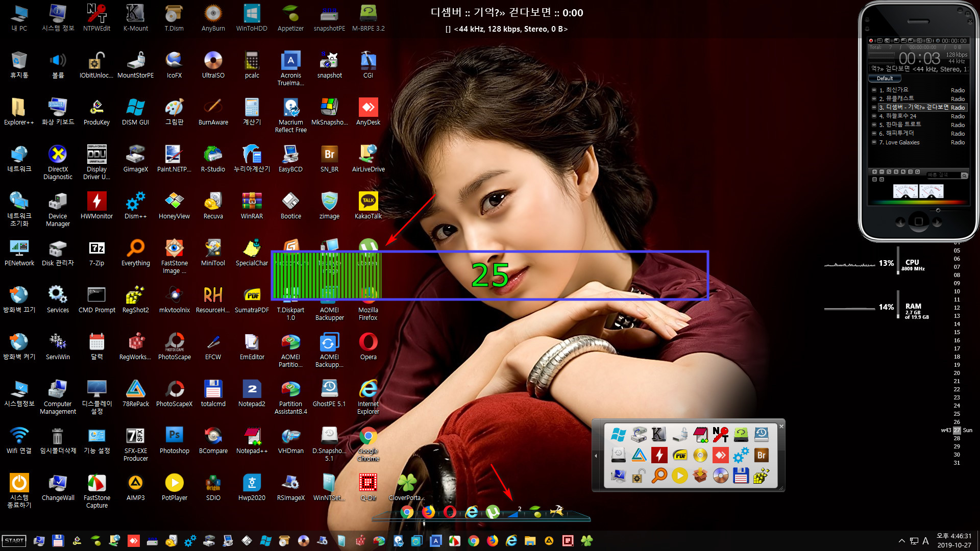Launch HWMonitor from the desktop
Screen dimensions: 980x551
coord(96,206)
